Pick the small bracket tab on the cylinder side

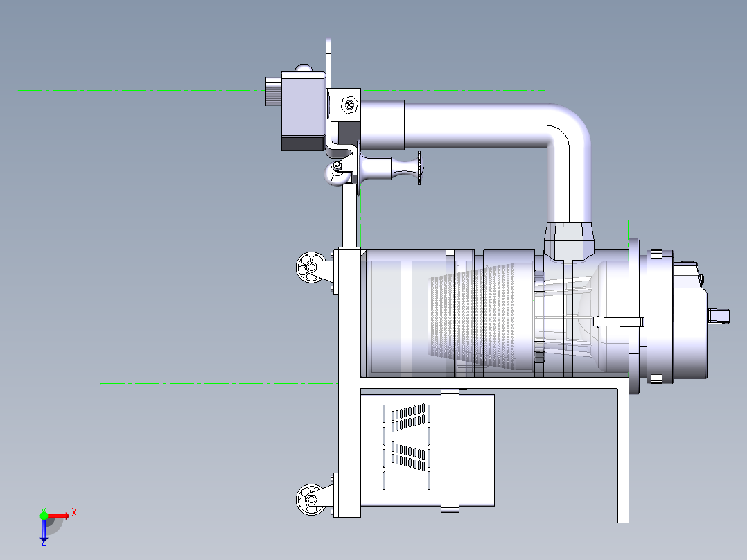pyautogui.click(x=618, y=322)
